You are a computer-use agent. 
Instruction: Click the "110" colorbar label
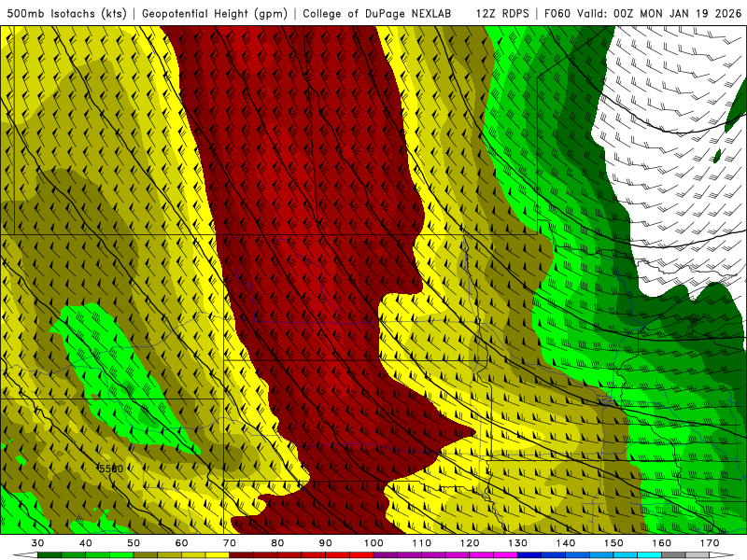click(x=422, y=543)
